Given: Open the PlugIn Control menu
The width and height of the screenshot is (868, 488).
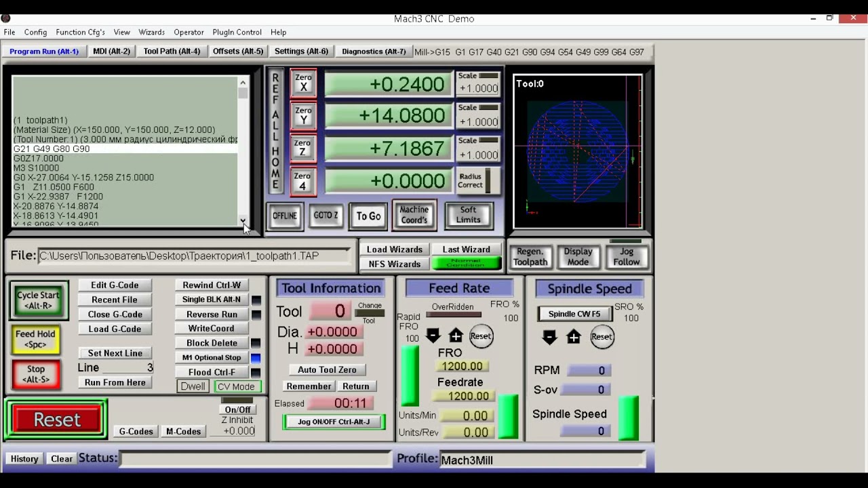Looking at the screenshot, I should click(237, 32).
